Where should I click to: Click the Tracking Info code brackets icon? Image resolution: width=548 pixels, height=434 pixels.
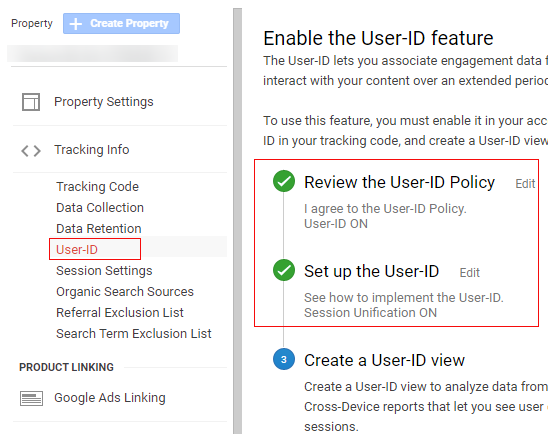31,151
